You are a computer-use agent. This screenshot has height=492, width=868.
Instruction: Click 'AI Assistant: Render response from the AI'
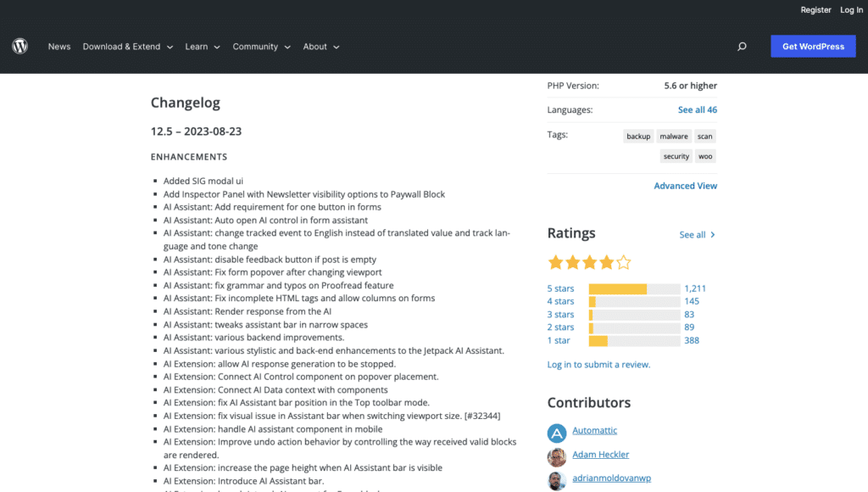tap(248, 311)
